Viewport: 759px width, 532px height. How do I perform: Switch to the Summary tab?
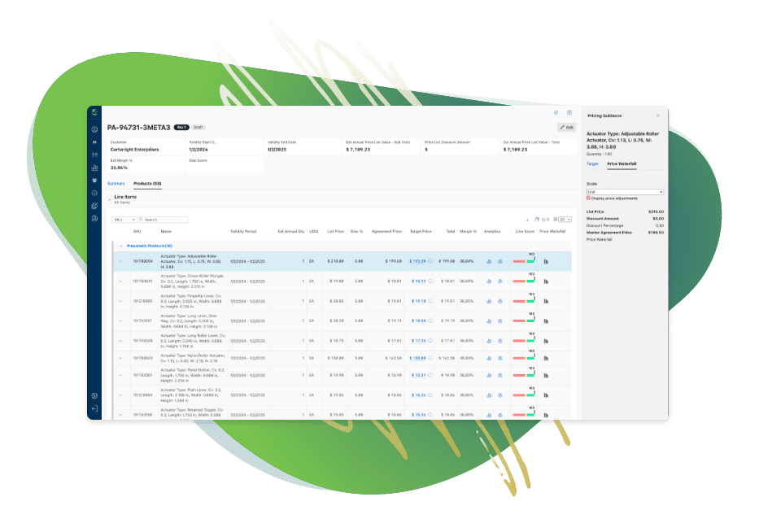coord(116,184)
